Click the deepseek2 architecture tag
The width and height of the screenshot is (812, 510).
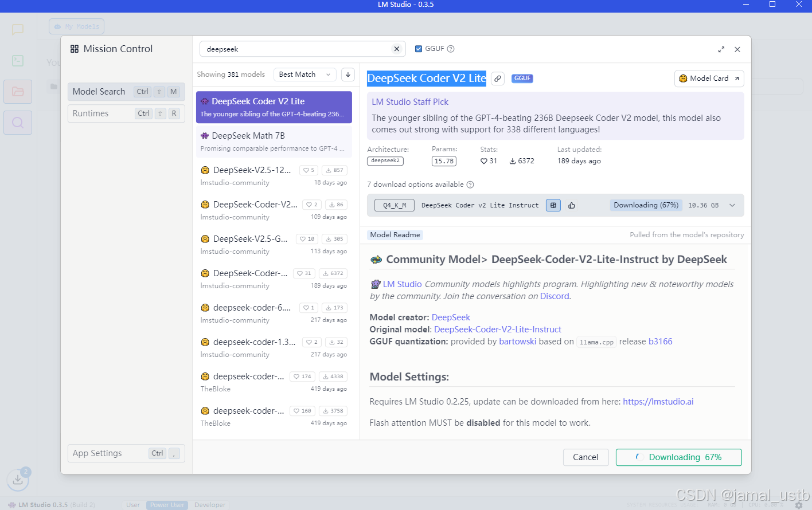pyautogui.click(x=385, y=161)
